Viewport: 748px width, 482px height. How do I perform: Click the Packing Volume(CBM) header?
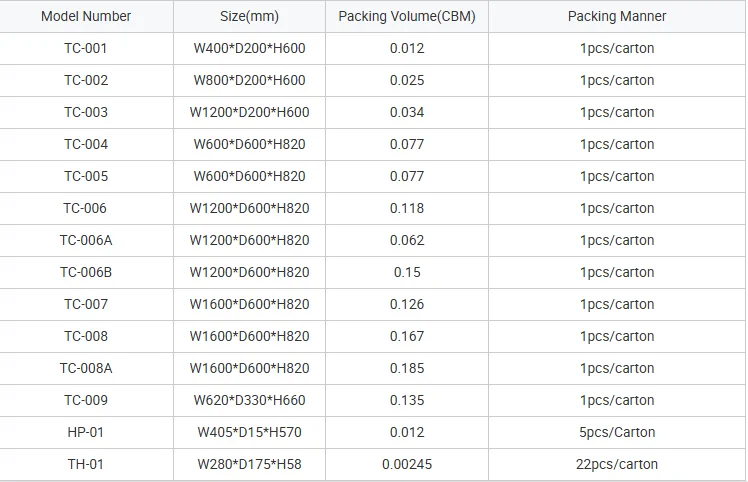click(x=407, y=16)
